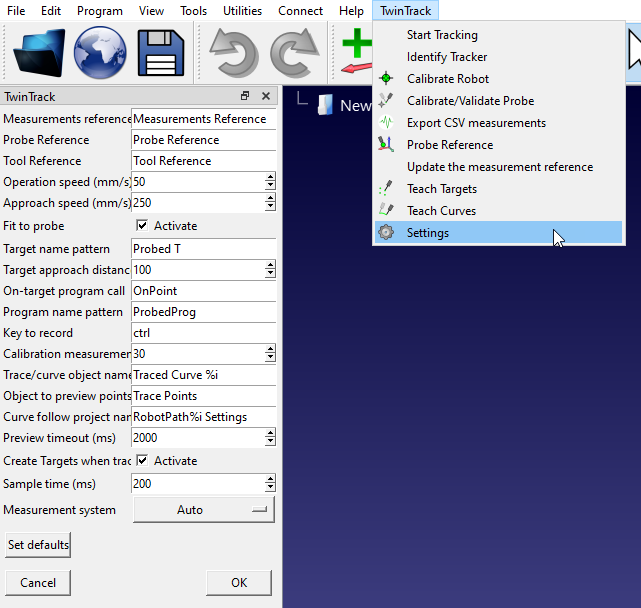Choose Export CSV measurements menu entry

click(476, 123)
